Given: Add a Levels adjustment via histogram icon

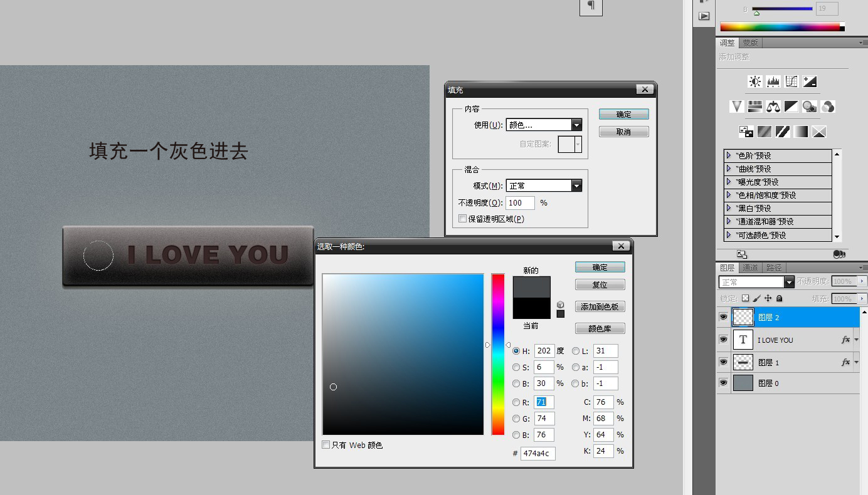Looking at the screenshot, I should (x=773, y=81).
